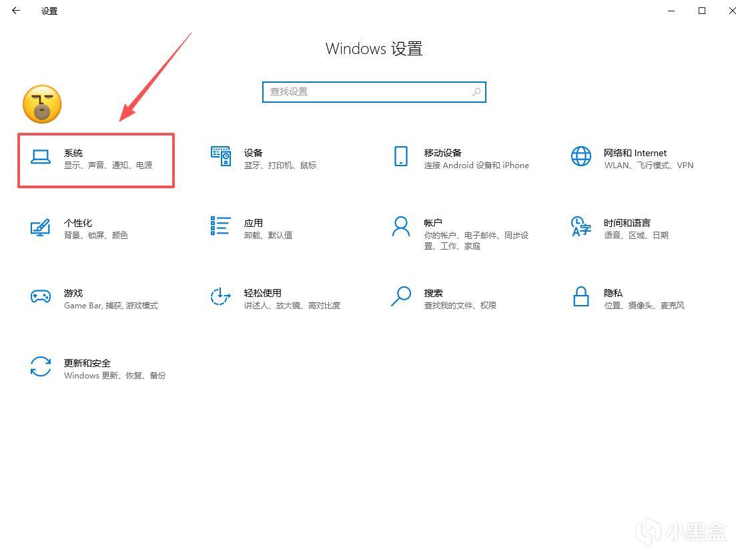Click the text 查找我的文件、权限
This screenshot has height=560, width=748.
point(460,305)
